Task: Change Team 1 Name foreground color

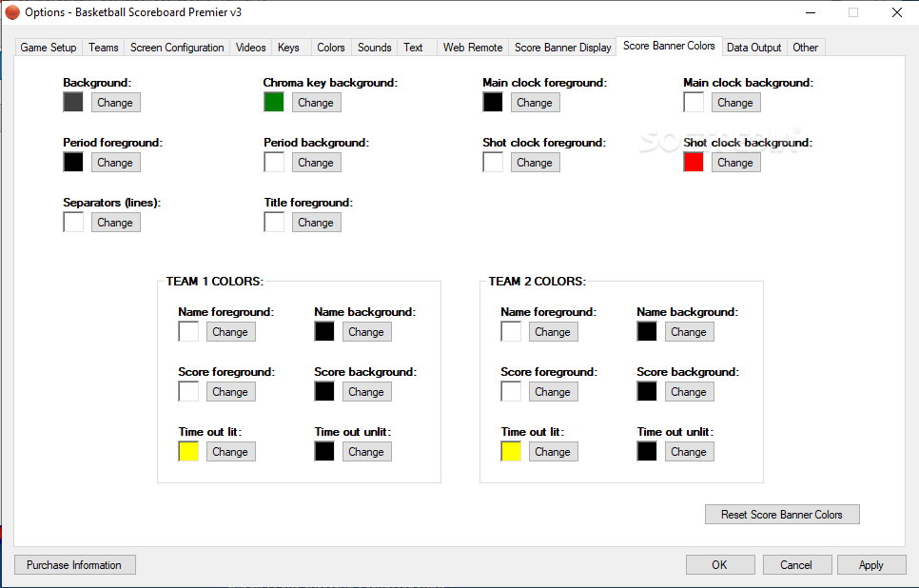Action: coord(231,332)
